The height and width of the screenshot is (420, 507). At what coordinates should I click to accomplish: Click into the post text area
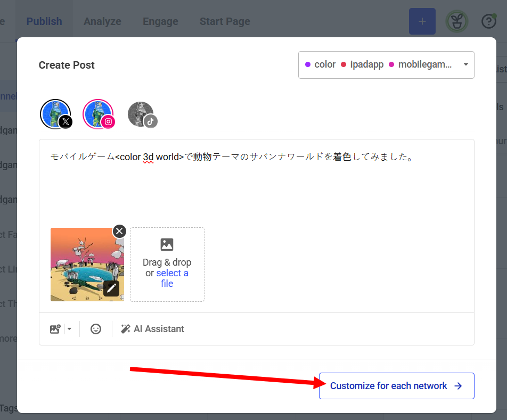tap(256, 183)
